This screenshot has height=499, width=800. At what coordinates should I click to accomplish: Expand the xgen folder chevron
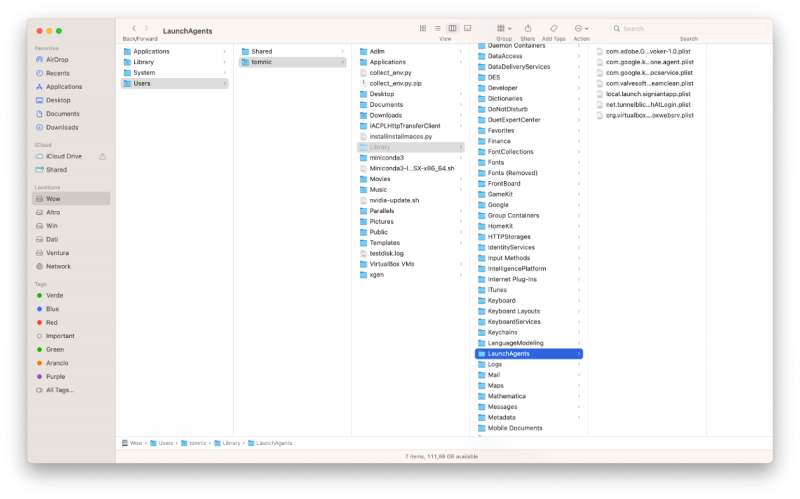(461, 275)
